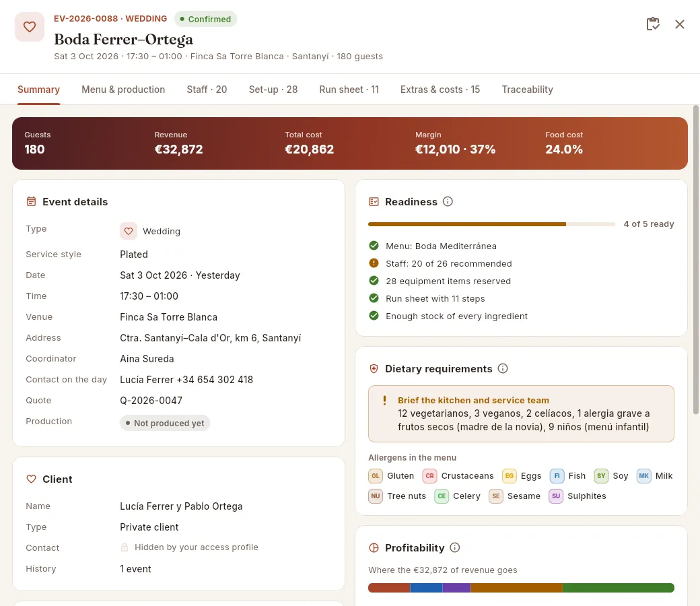Click the Readiness progress bar
The height and width of the screenshot is (606, 700).
491,224
